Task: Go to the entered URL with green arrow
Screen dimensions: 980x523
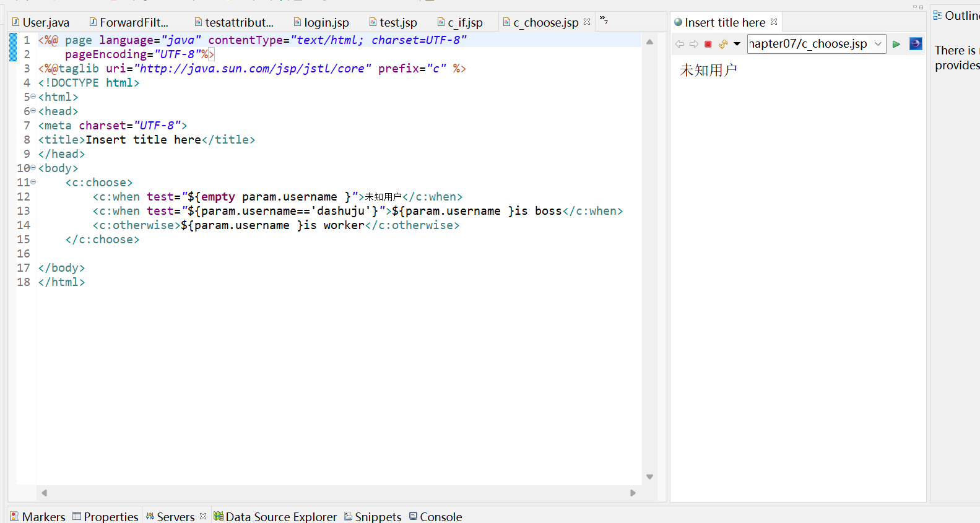Action: click(x=896, y=44)
